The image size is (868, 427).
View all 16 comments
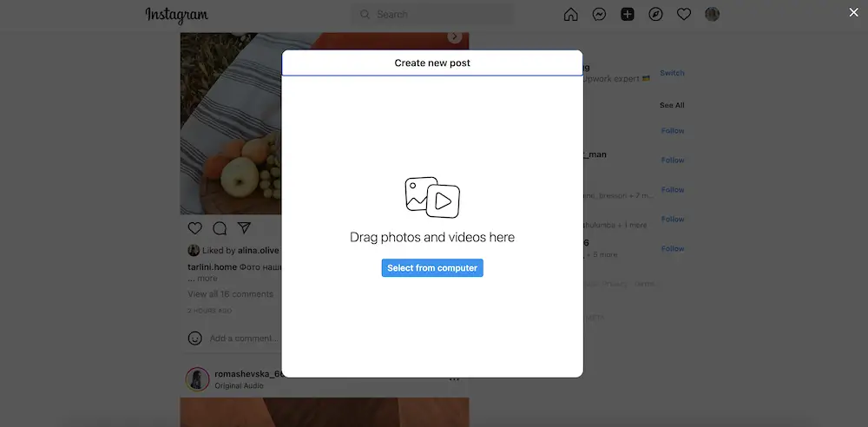click(x=230, y=294)
